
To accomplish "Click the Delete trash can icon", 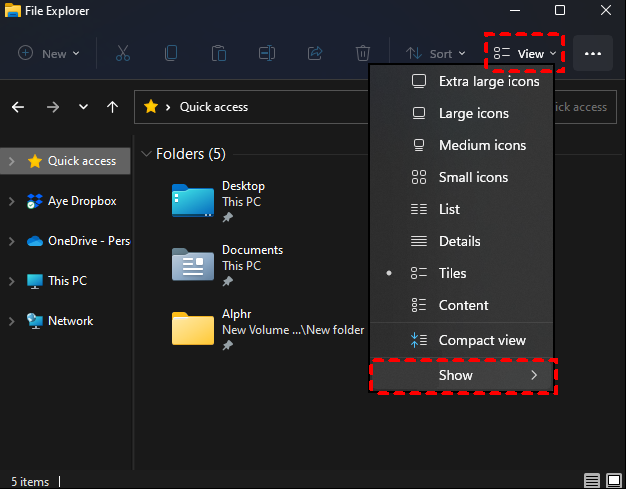I will coord(363,53).
